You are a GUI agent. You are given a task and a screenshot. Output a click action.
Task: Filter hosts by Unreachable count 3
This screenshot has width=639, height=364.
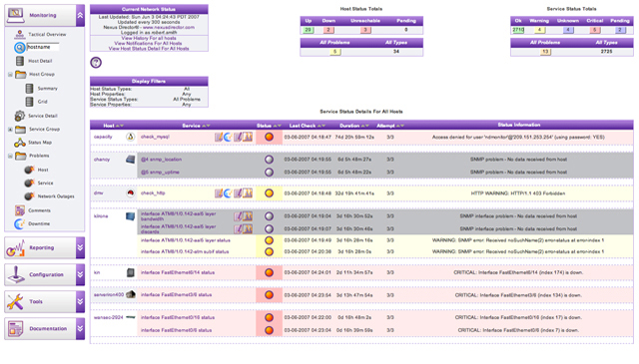(x=365, y=30)
